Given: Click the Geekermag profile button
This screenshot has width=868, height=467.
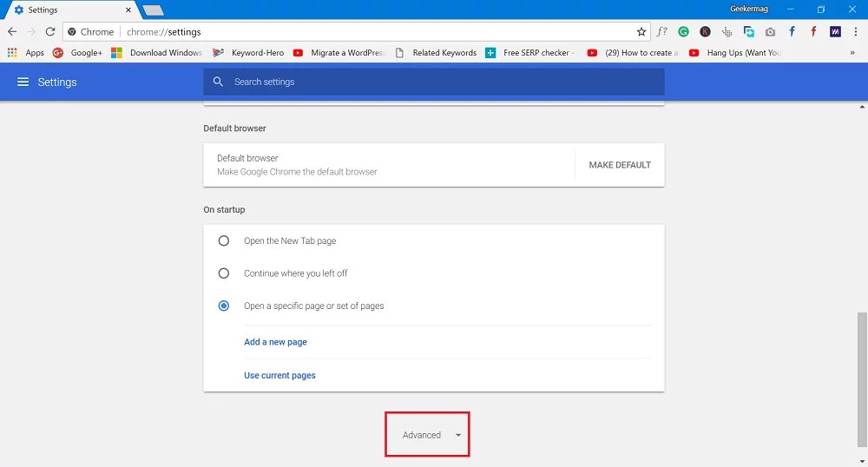Looking at the screenshot, I should click(748, 9).
